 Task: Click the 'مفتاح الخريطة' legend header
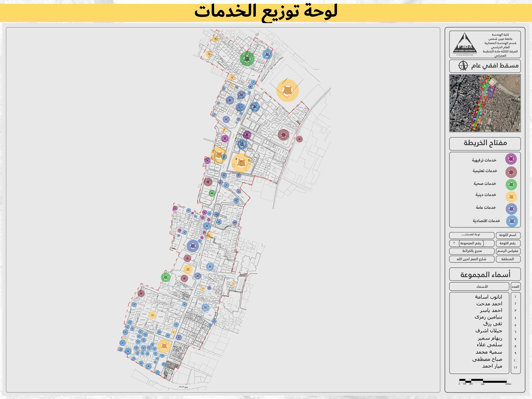485,143
